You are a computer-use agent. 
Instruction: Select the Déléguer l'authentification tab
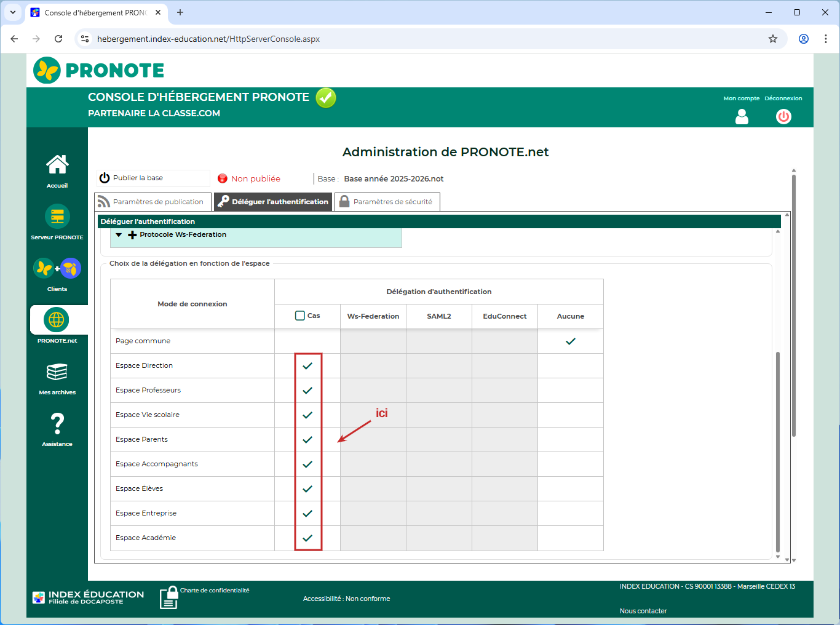coord(273,202)
